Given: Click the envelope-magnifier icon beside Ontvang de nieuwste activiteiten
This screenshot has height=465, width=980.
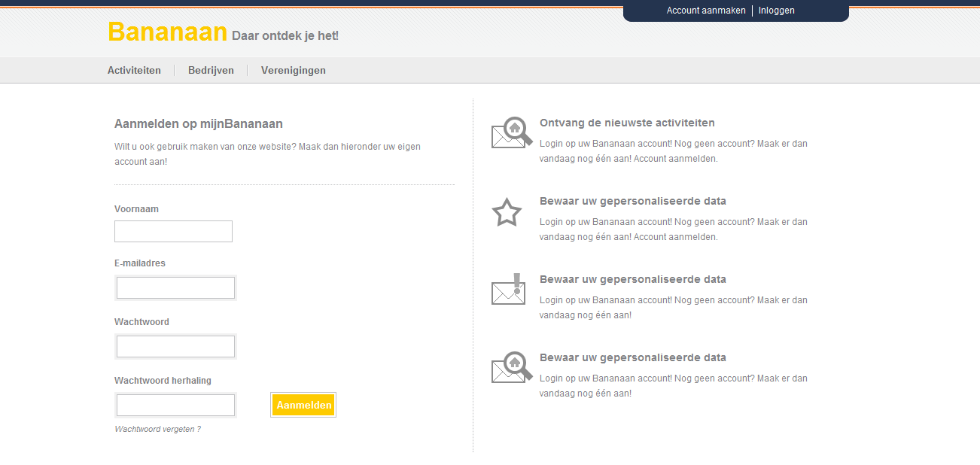Looking at the screenshot, I should 512,132.
